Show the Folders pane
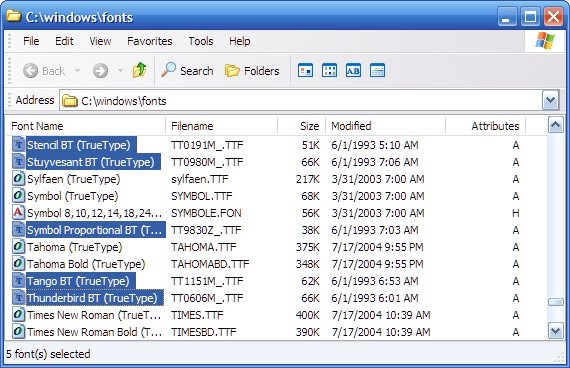Image resolution: width=570 pixels, height=368 pixels. click(x=252, y=71)
